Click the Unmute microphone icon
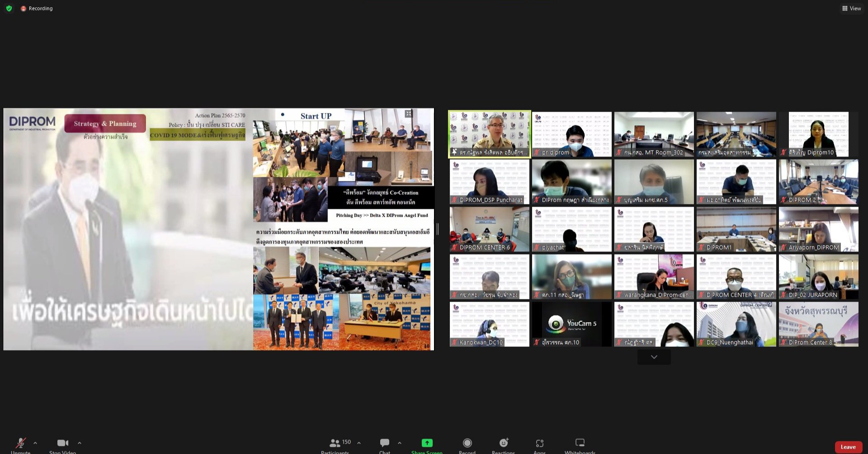The width and height of the screenshot is (868, 454). coord(20,443)
